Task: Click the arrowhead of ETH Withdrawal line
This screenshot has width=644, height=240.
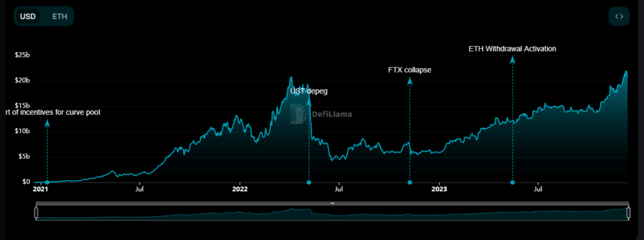Action: click(x=513, y=60)
